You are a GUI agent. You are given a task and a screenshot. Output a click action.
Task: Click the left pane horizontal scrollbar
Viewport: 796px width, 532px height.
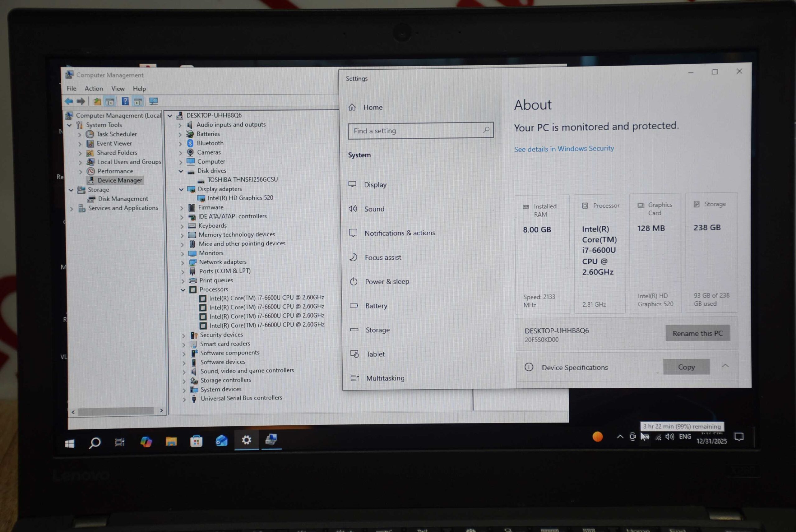click(115, 411)
